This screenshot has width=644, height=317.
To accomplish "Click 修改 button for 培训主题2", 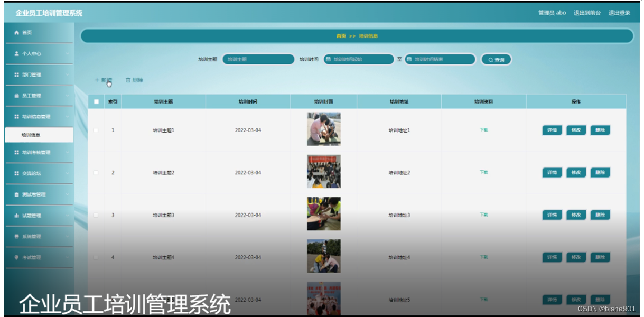I will (576, 172).
